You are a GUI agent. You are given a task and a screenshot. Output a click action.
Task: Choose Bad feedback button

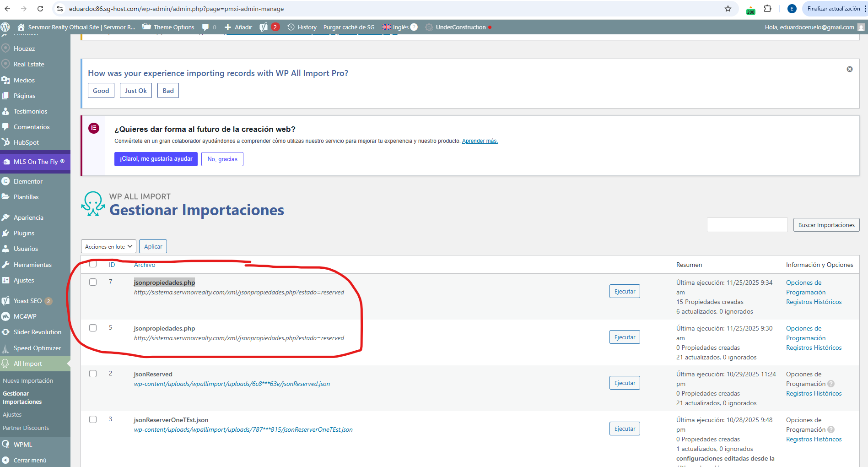pos(168,91)
